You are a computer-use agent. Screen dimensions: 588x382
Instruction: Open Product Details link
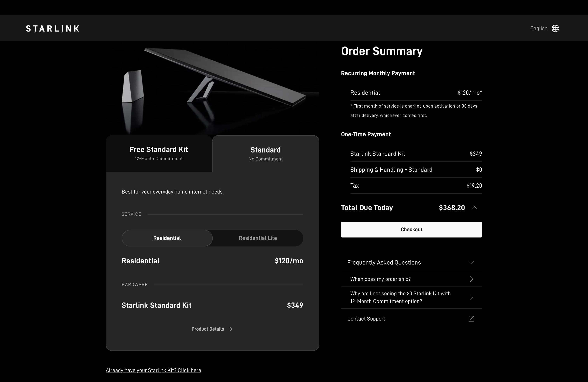click(x=212, y=329)
